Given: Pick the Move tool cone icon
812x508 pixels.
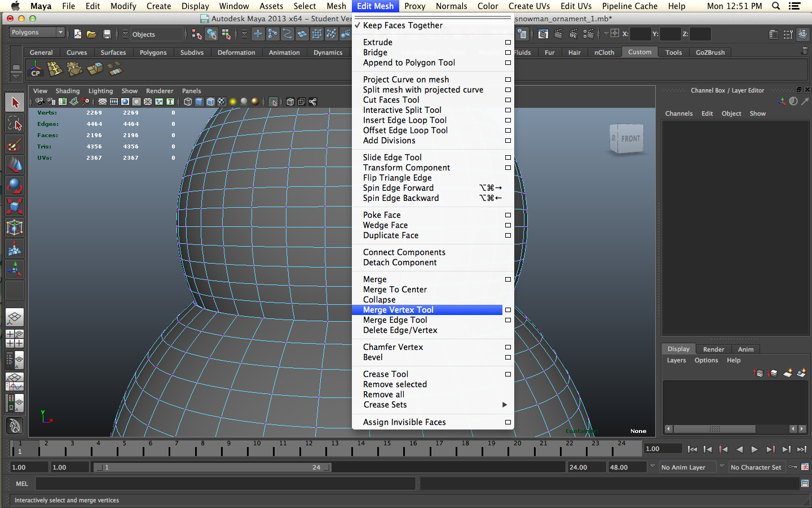Looking at the screenshot, I should coord(15,165).
